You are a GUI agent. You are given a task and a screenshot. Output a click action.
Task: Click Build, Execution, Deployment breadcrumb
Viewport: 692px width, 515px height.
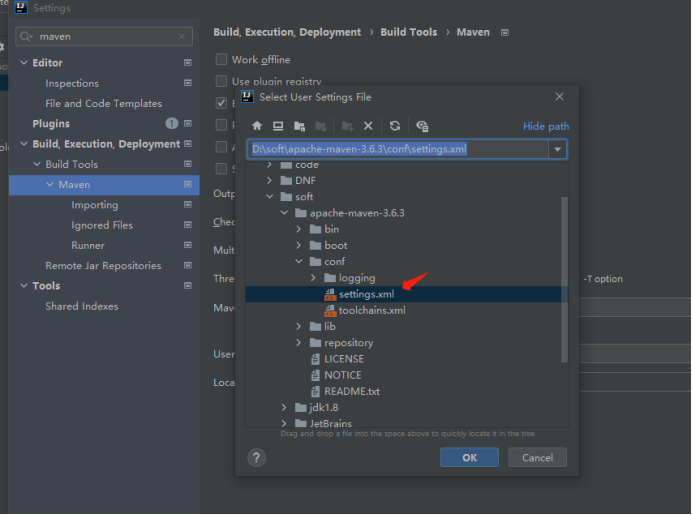[287, 32]
